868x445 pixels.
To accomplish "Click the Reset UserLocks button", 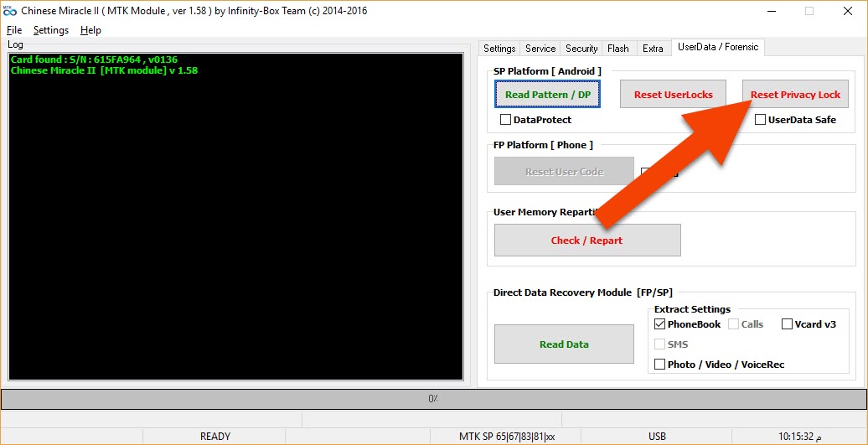I will click(x=673, y=95).
